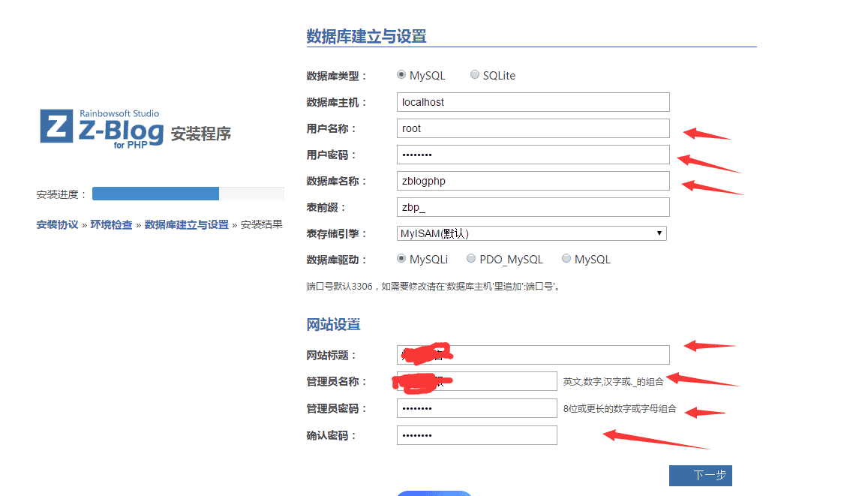Select the SQLite database type
The image size is (868, 496).
point(474,74)
